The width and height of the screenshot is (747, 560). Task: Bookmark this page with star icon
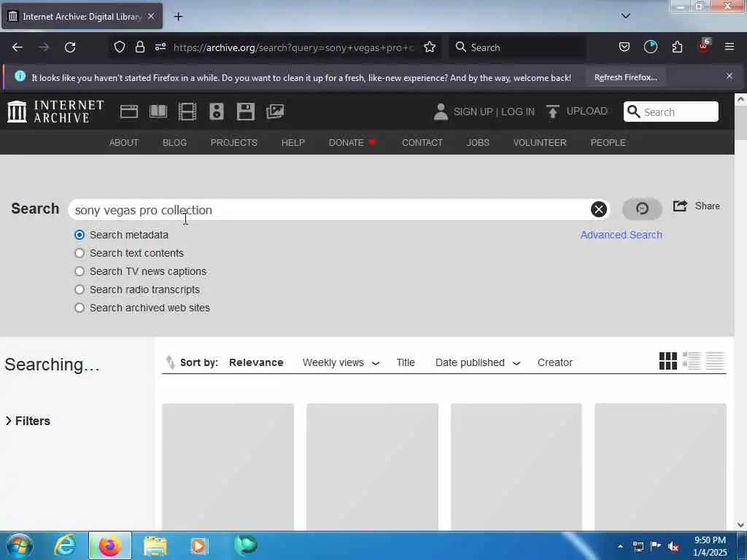click(430, 47)
